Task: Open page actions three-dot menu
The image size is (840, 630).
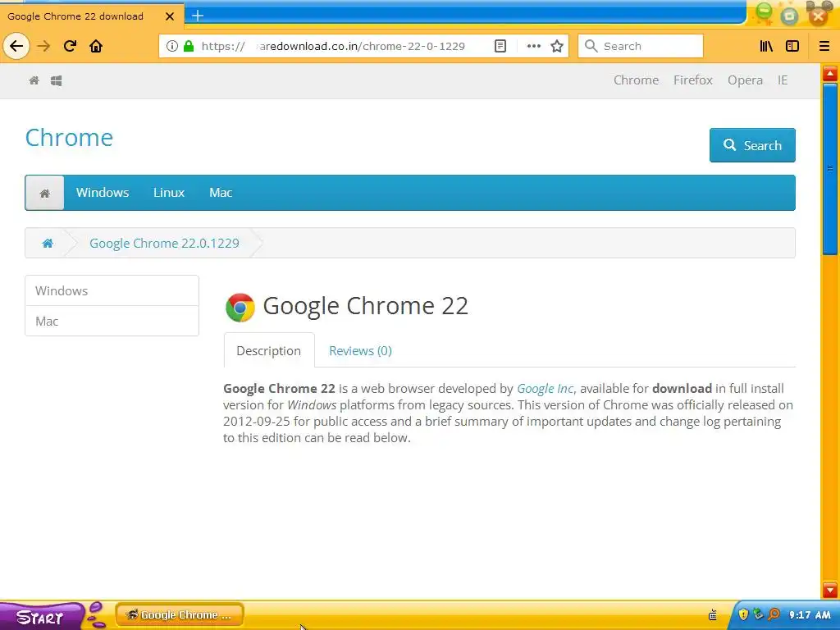Action: coord(533,46)
